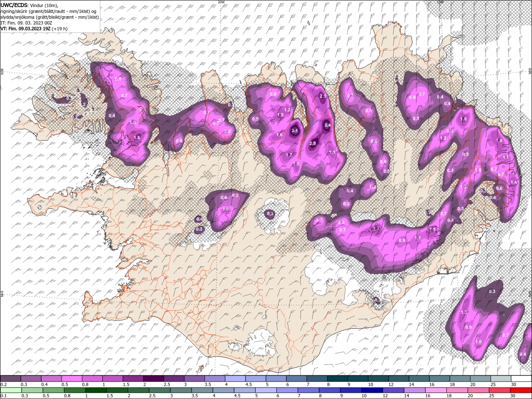Click the 'slydda/snjókoma' legend description line
The height and width of the screenshot is (399, 532).
pos(49,17)
